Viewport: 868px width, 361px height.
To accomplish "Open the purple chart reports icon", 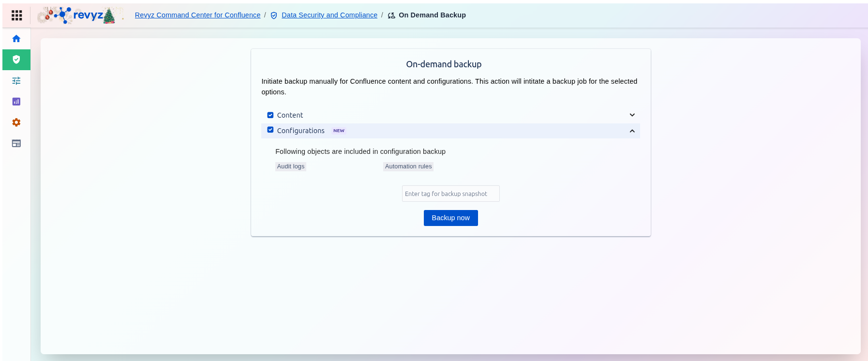I will [16, 102].
